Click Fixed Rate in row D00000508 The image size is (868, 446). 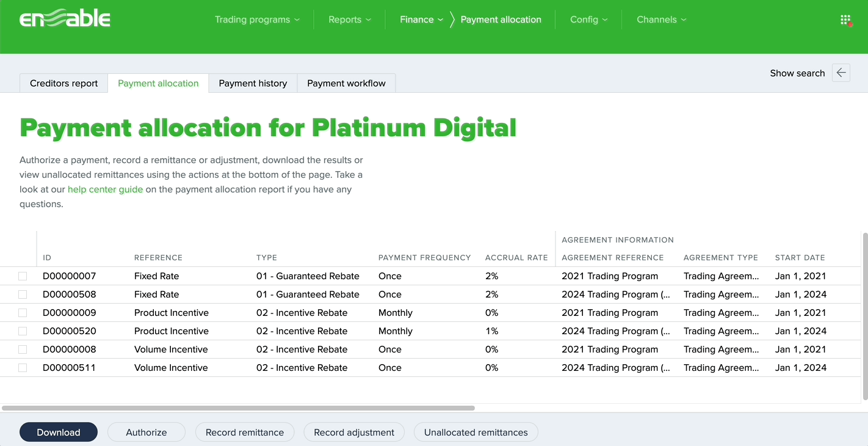[x=156, y=294]
